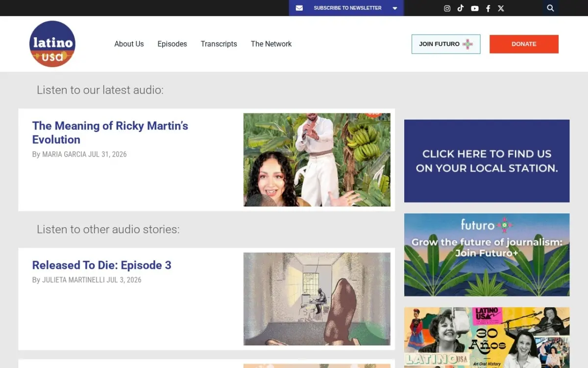
Task: Click Subscribe to Newsletter text
Action: pyautogui.click(x=347, y=8)
